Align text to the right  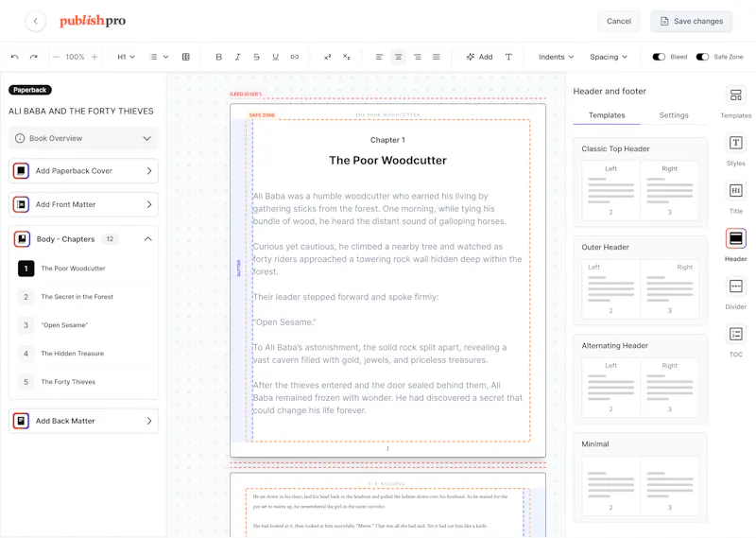tap(418, 57)
